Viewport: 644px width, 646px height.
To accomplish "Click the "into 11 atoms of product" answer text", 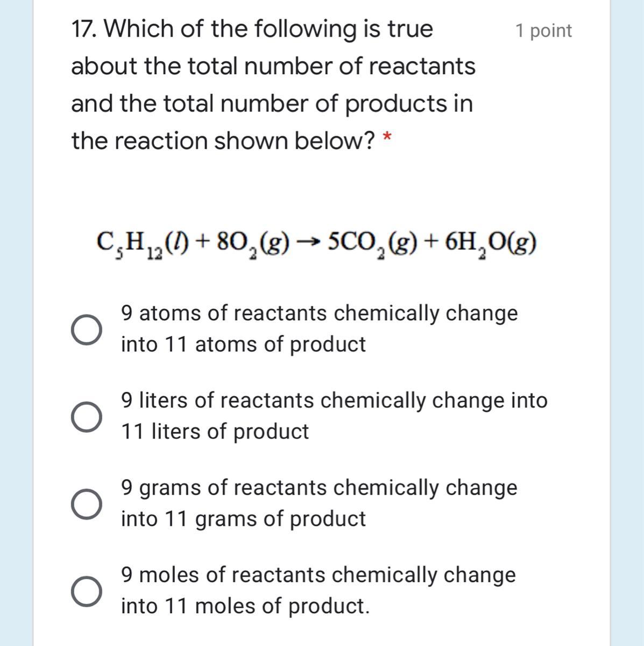I will (x=243, y=345).
